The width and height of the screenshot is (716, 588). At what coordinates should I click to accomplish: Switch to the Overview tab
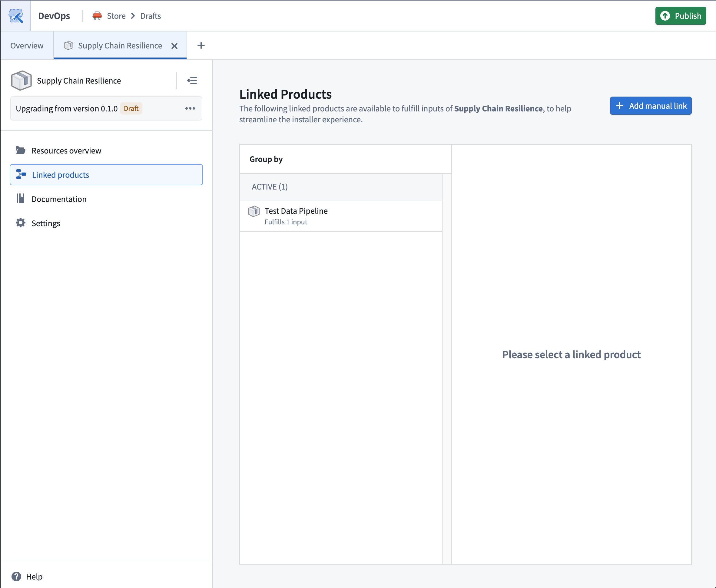click(x=27, y=46)
